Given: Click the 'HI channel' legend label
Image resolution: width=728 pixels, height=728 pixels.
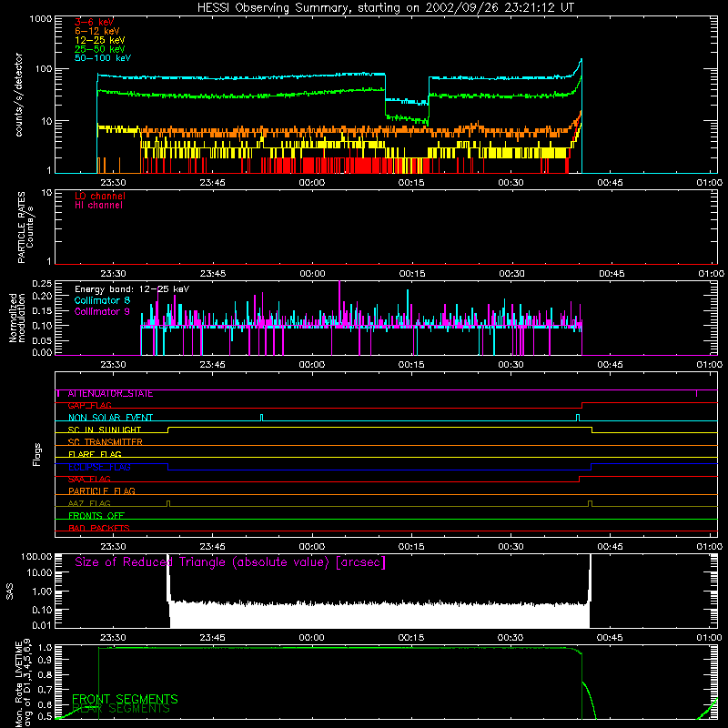Looking at the screenshot, I should pos(98,206).
